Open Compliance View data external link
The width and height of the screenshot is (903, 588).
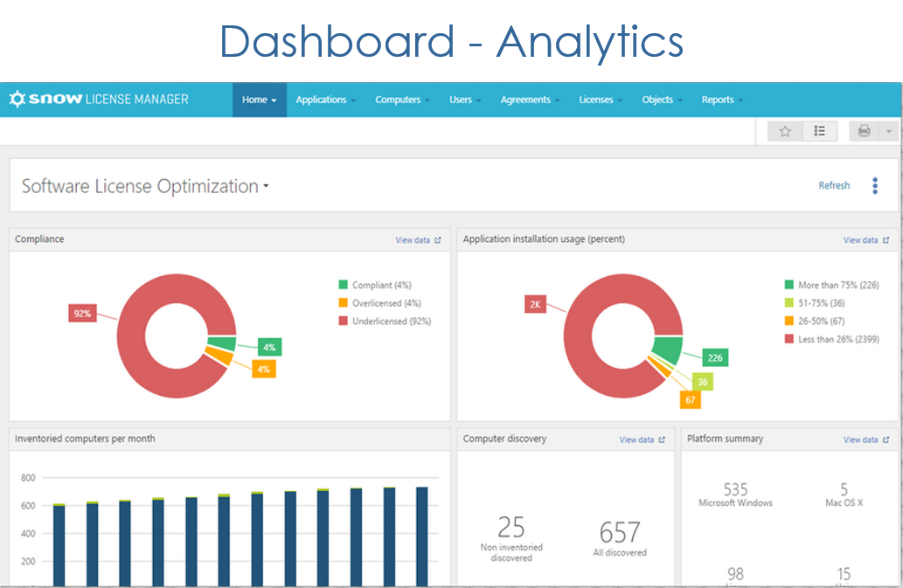[x=418, y=240]
